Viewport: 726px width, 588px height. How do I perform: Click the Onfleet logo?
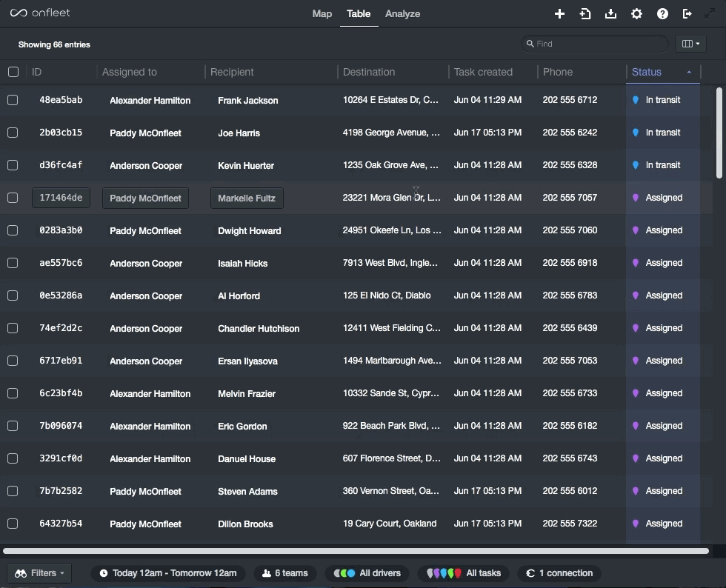coord(40,13)
